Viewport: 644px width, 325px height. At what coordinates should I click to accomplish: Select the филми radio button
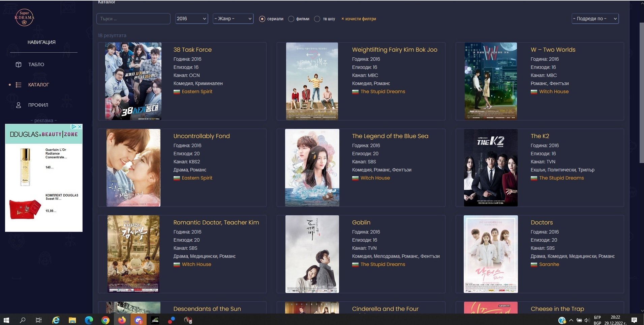291,19
